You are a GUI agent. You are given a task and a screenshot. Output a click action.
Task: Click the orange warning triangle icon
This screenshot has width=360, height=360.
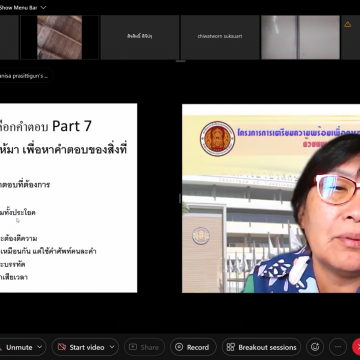click(348, 24)
